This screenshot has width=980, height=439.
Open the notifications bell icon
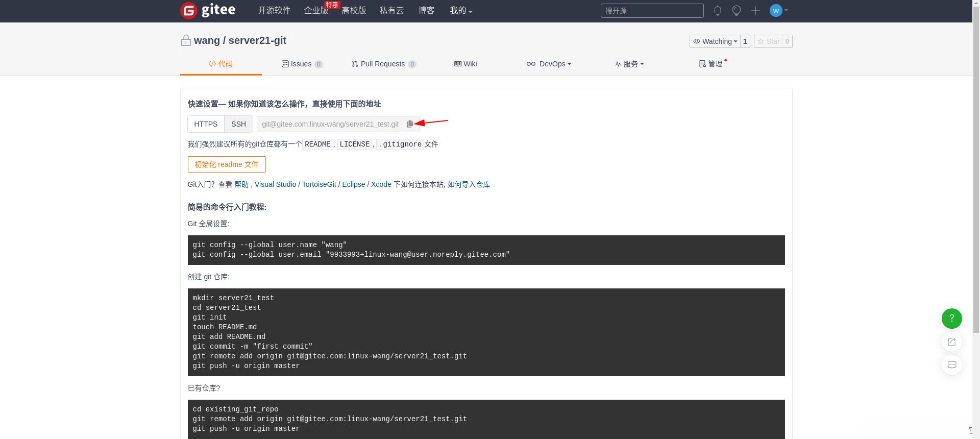(x=718, y=11)
